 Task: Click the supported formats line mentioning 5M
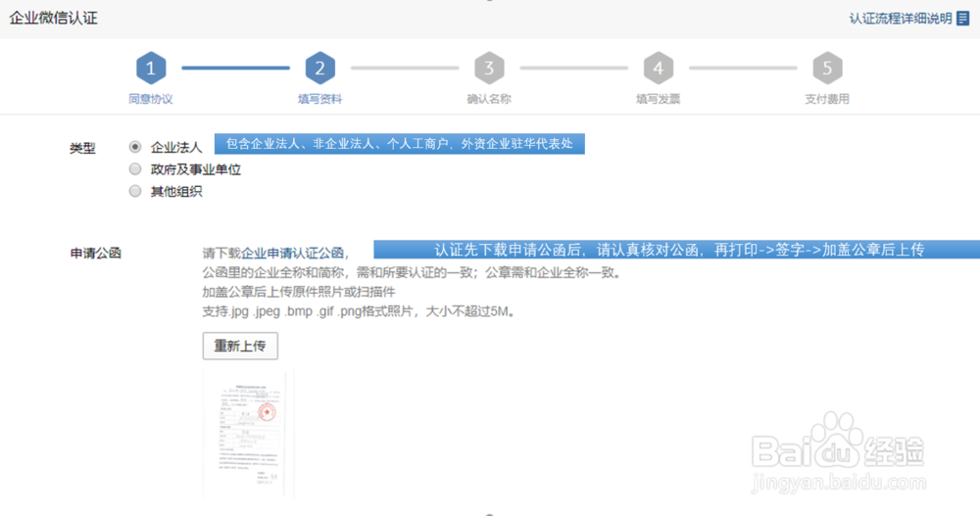point(358,311)
